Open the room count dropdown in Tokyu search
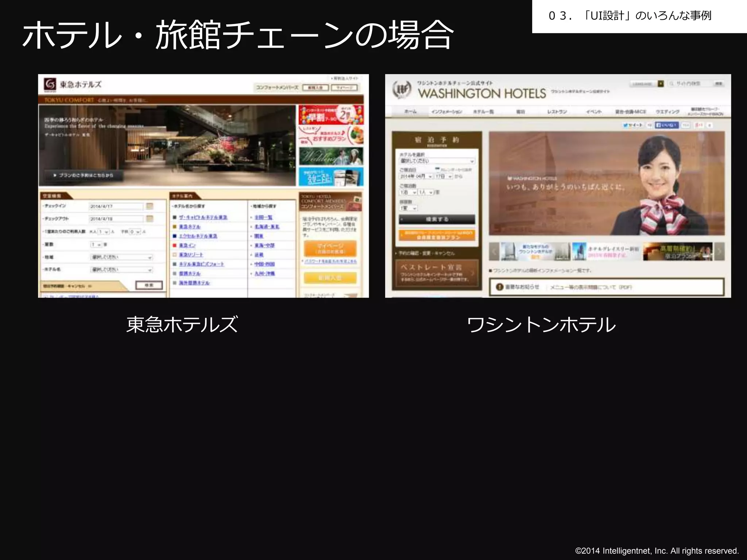The width and height of the screenshot is (747, 560). [96, 245]
